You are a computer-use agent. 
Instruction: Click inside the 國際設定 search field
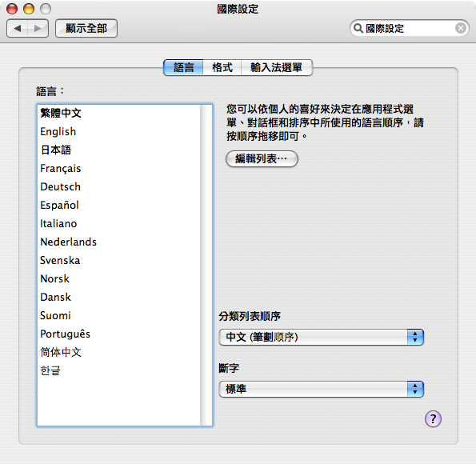coord(409,28)
